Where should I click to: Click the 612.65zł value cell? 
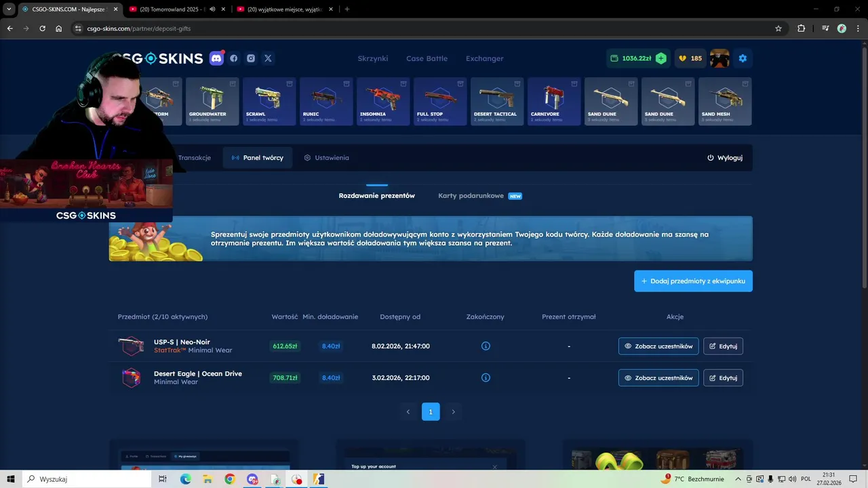pyautogui.click(x=285, y=346)
